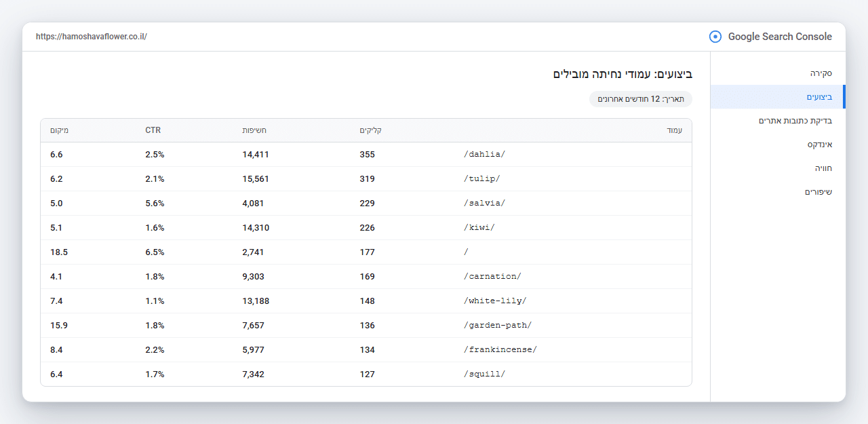
Task: Click the 14,411 impressions value
Action: (x=256, y=155)
